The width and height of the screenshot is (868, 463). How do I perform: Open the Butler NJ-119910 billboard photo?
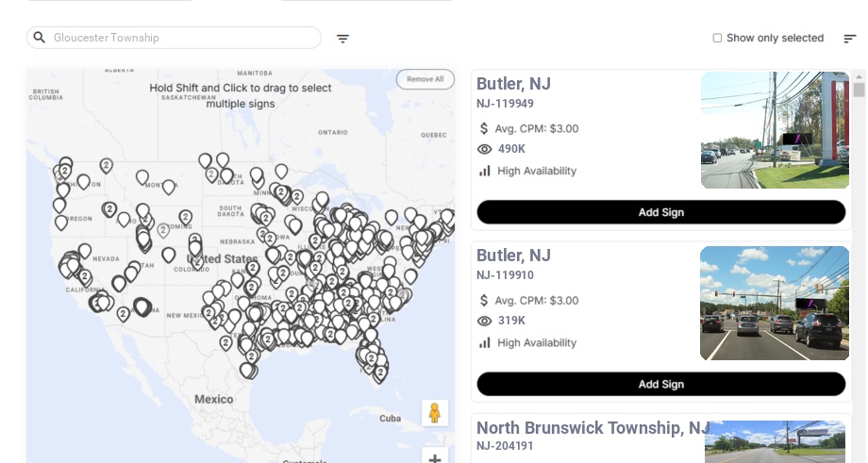775,303
